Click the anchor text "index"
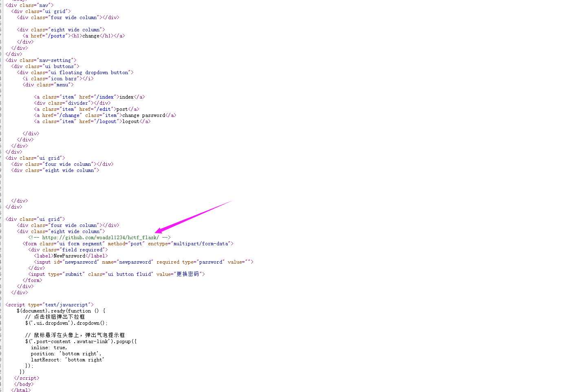Viewport: 585px width, 392px height. (126, 97)
